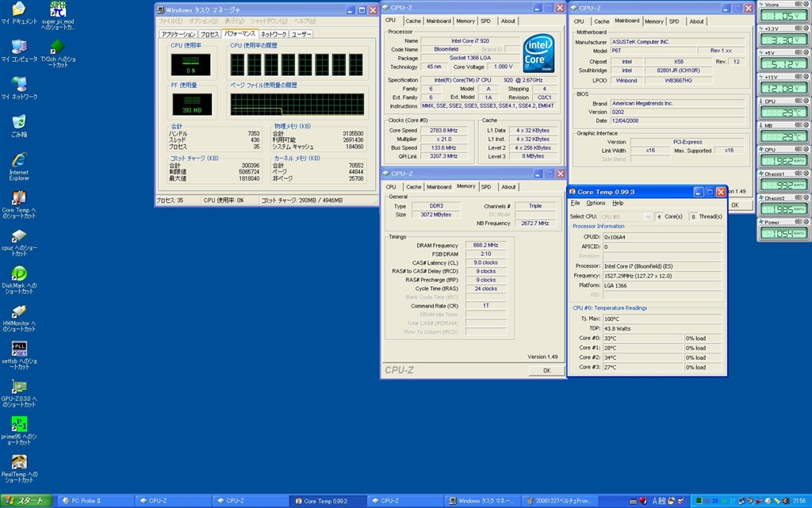Screen dimensions: 812x508
Task: Click the taskbar clock showing 21:56
Action: [799, 501]
